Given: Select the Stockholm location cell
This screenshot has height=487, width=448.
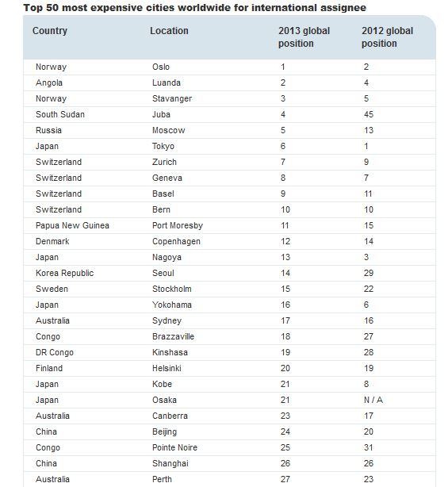Looking at the screenshot, I should 172,289.
